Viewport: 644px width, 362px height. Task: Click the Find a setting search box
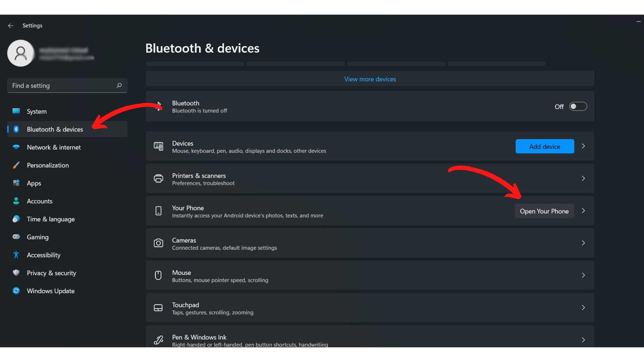click(67, 85)
